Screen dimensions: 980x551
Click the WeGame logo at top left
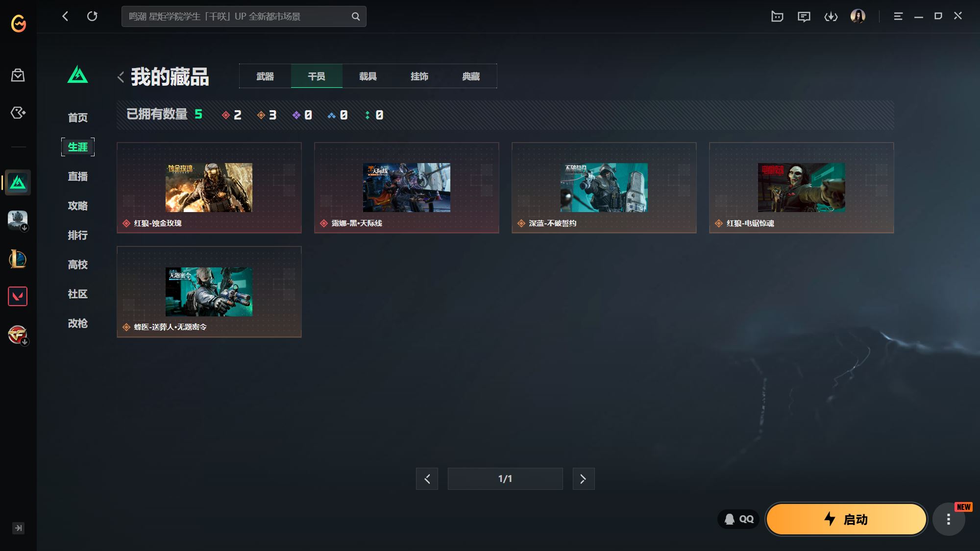point(19,23)
